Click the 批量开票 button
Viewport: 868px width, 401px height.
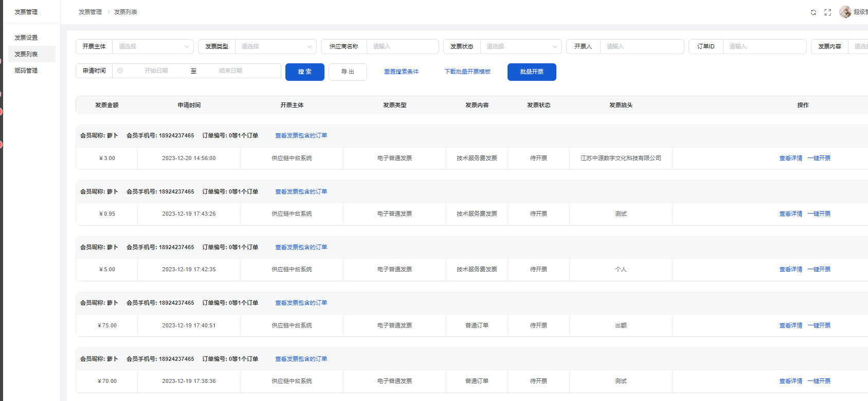(531, 72)
